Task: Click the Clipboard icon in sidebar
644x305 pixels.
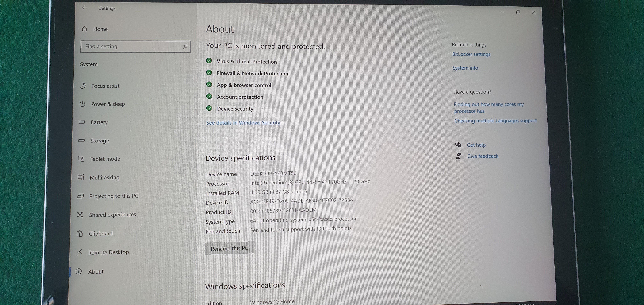Action: [80, 233]
